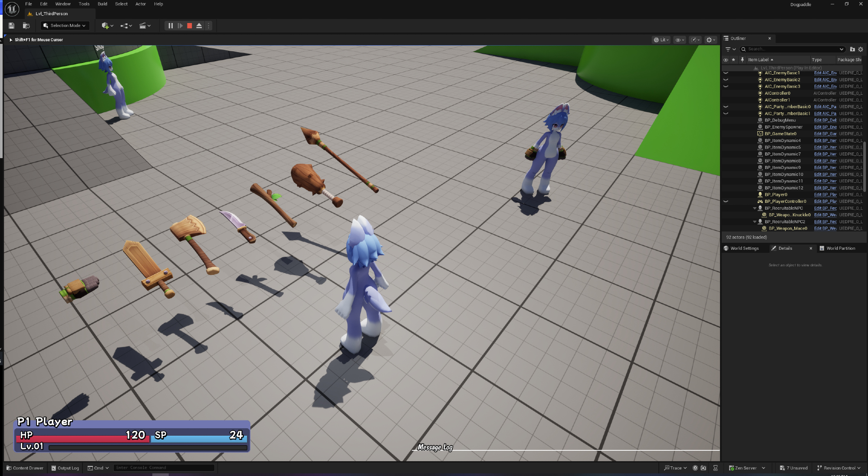Click the add new folder icon in Outliner

[852, 49]
